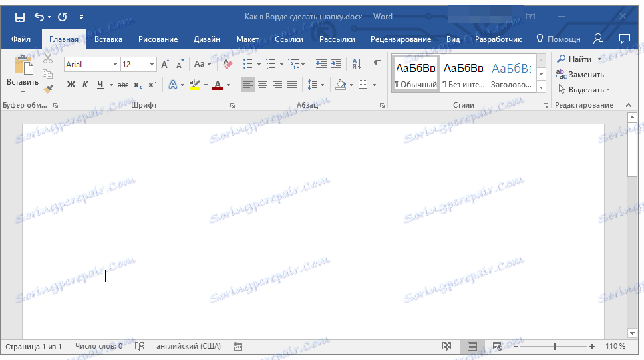Align text to the right
Screen dimensions: 644x360
click(277, 85)
